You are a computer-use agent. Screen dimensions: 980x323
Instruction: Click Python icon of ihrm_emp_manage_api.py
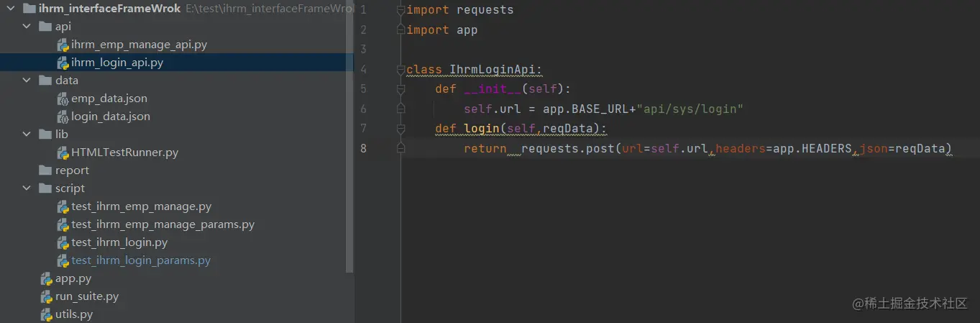(63, 45)
